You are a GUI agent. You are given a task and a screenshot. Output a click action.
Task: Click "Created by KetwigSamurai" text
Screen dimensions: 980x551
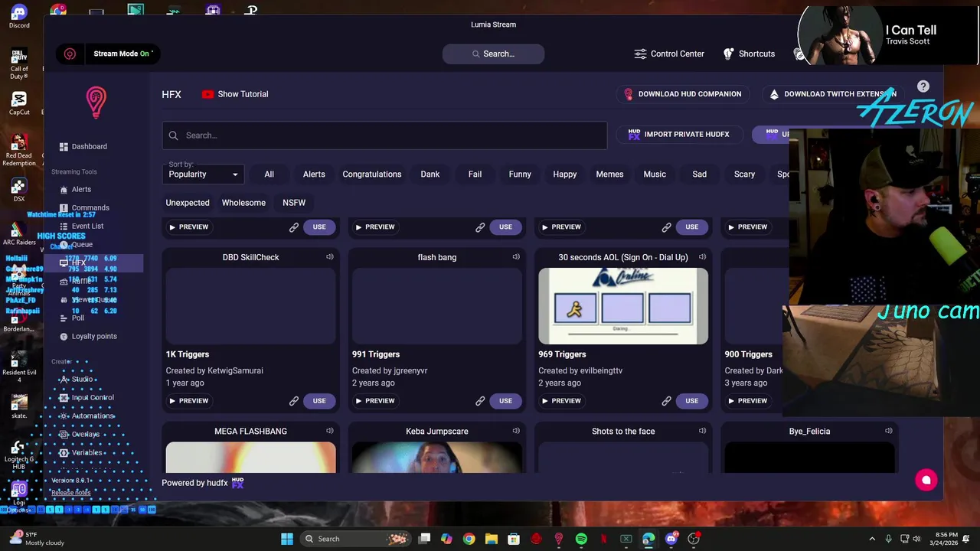(214, 370)
